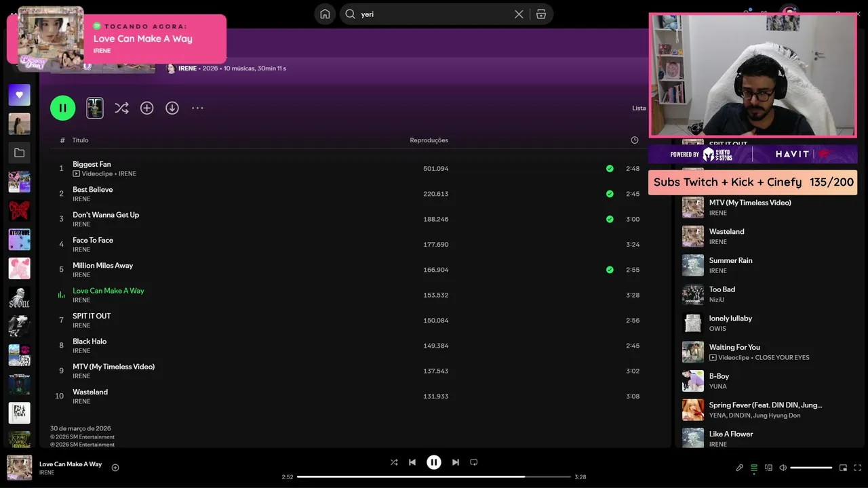Open Connect to a device icon
868x488 pixels.
point(768,468)
